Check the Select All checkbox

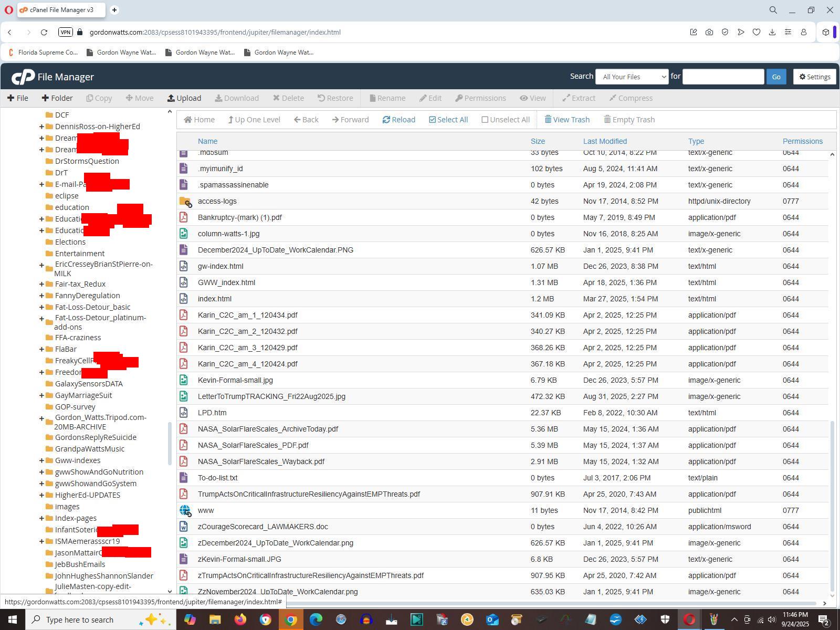tap(432, 120)
